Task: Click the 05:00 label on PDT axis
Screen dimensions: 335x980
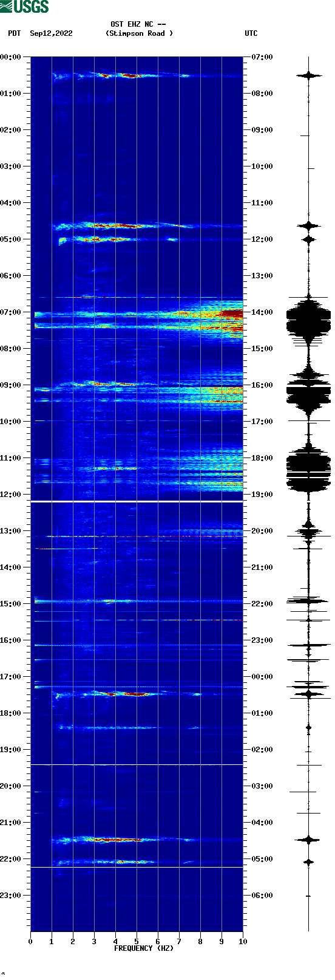Action: [10, 239]
